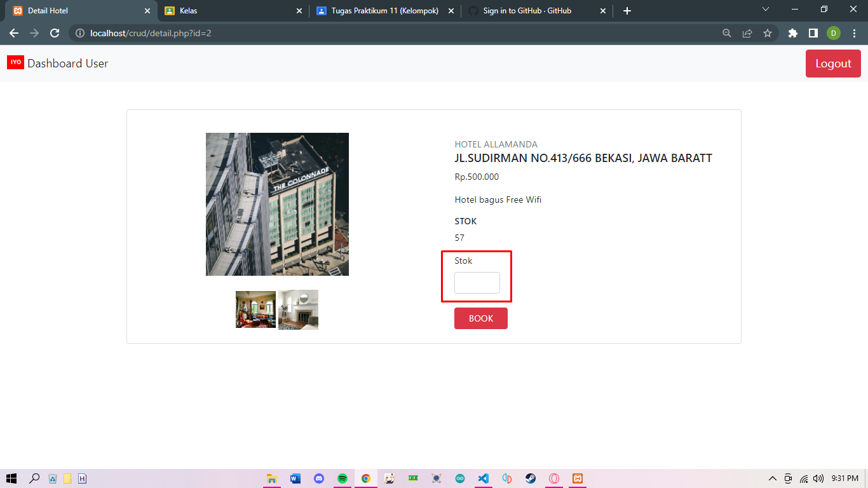Open Microsoft Word from the taskbar
This screenshot has width=868, height=488.
(295, 478)
